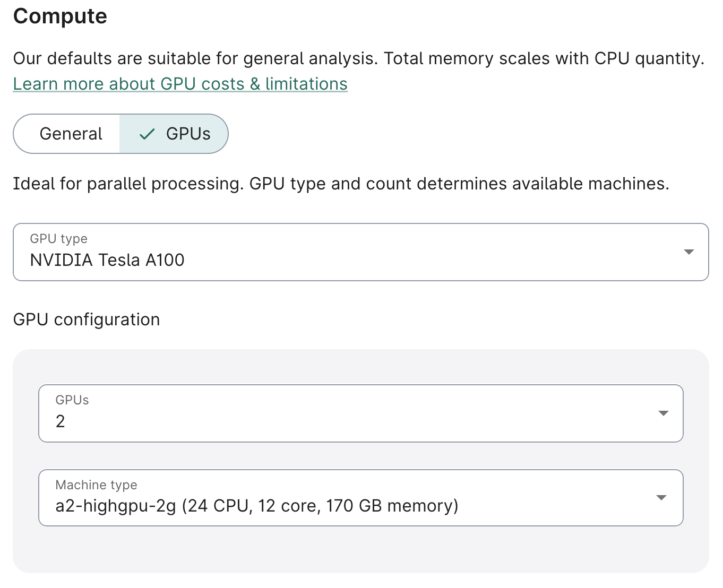The height and width of the screenshot is (588, 723).
Task: Click the checkmark icon in the GPUs tab
Action: point(146,134)
